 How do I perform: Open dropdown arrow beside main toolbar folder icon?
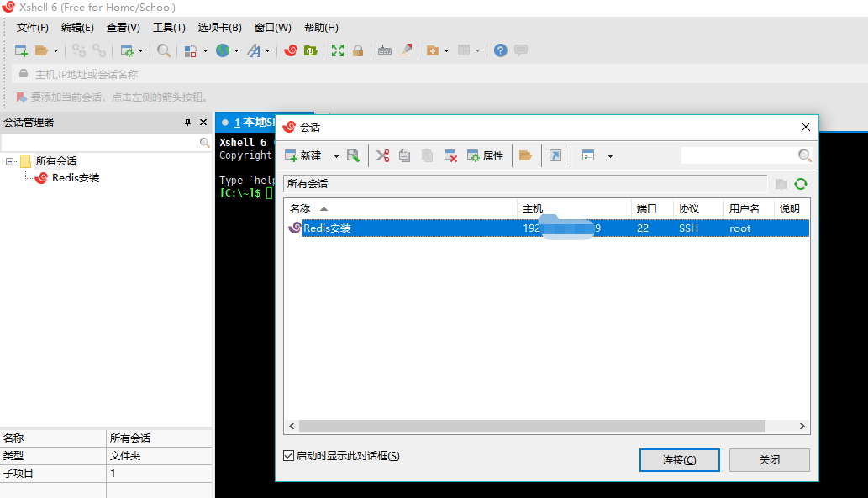[55, 51]
